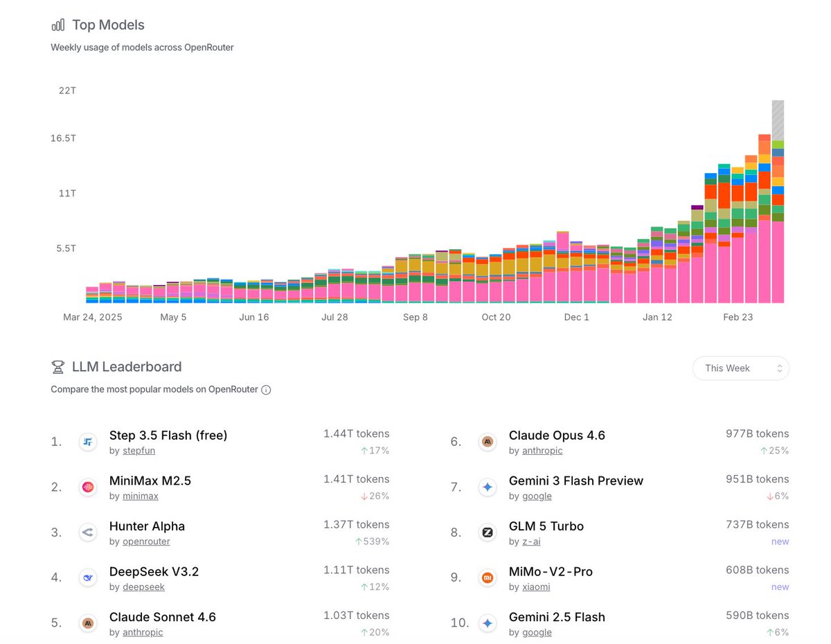The width and height of the screenshot is (831, 644).
Task: Click the 737B tokens value
Action: pyautogui.click(x=757, y=524)
